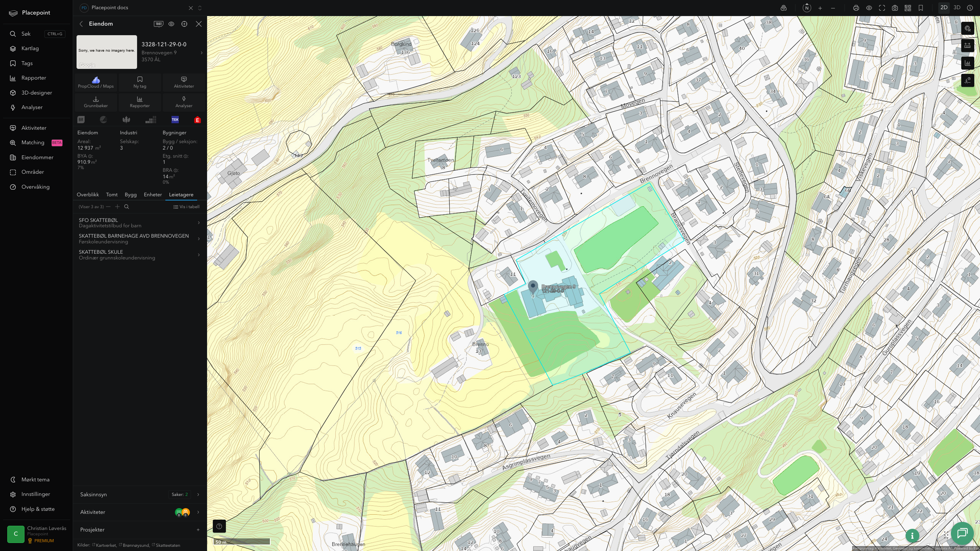Viewport: 980px width, 551px height.
Task: Reset map orientation with North compass
Action: tap(807, 8)
